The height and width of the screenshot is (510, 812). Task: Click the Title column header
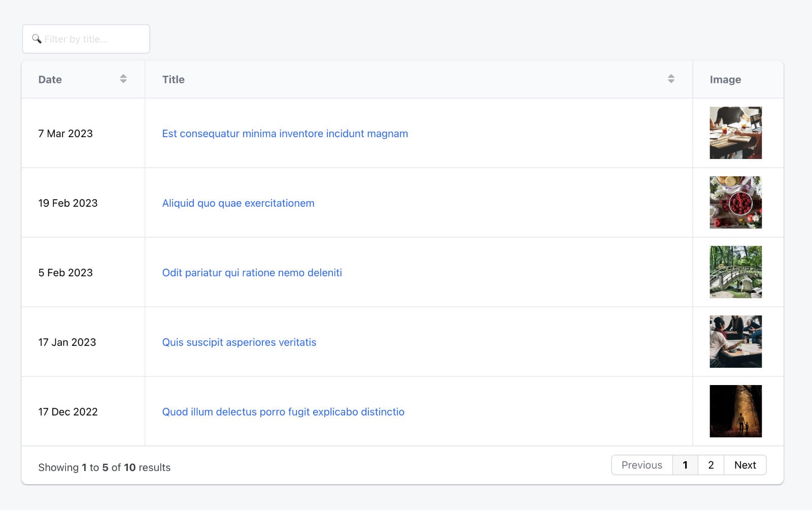click(174, 80)
